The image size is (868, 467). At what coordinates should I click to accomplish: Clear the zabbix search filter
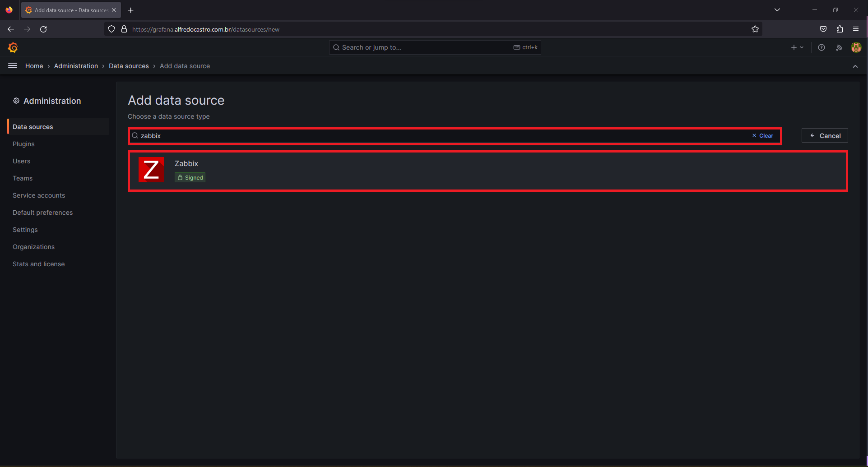click(x=763, y=136)
